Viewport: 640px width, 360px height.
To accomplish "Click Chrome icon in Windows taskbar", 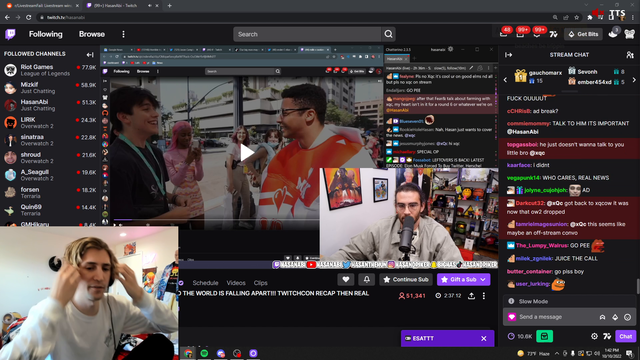I will click(x=188, y=353).
